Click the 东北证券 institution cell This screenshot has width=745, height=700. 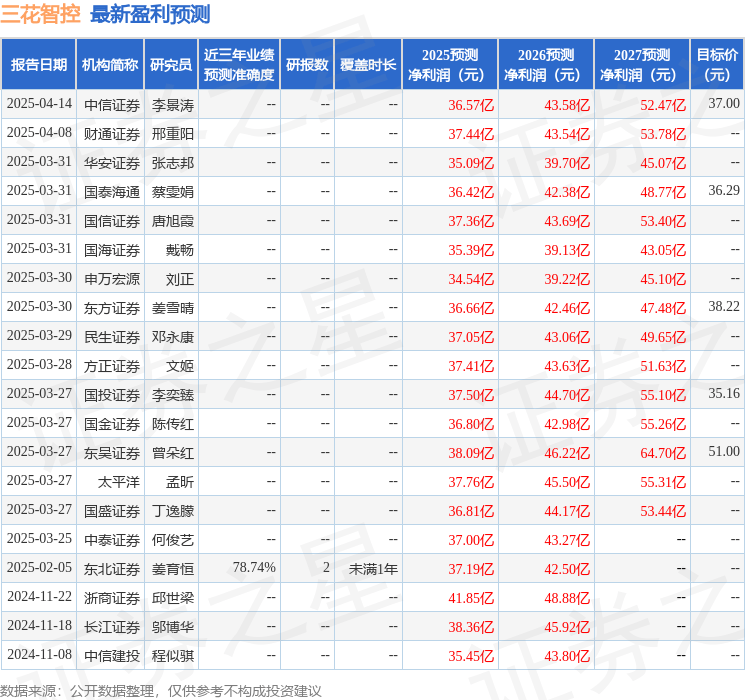tap(112, 569)
